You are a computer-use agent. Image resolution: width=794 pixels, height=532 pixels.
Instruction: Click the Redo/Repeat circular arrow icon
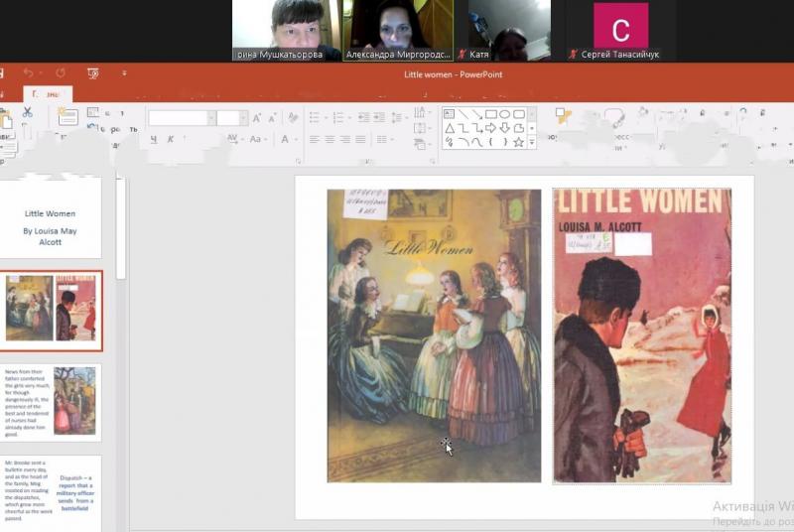(x=61, y=73)
